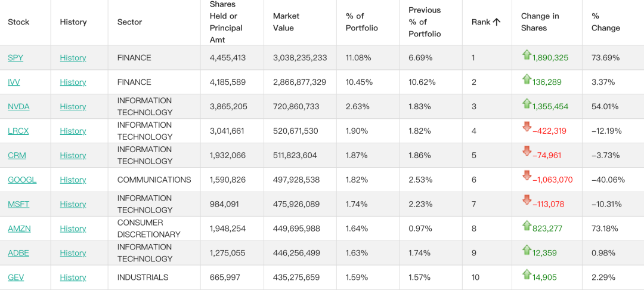Click the green up arrow in NVDA row
The height and width of the screenshot is (290, 644).
click(x=527, y=104)
